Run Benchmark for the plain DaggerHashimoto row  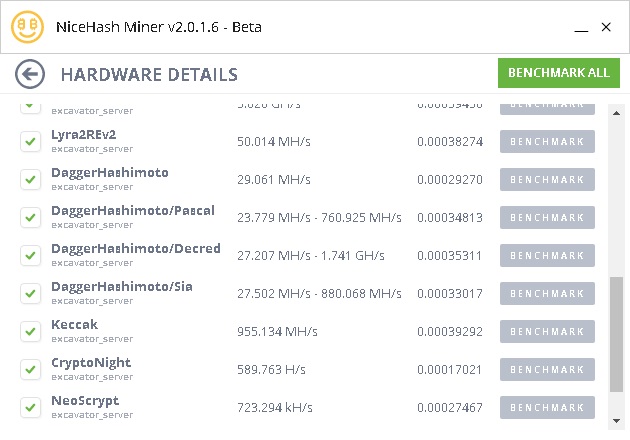tap(547, 180)
